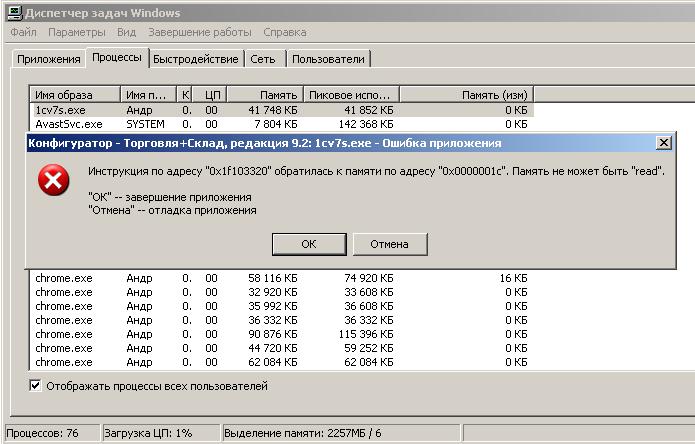Image resolution: width=695 pixels, height=444 pixels.
Task: Sort by the Имя п... user column
Action: pos(148,95)
